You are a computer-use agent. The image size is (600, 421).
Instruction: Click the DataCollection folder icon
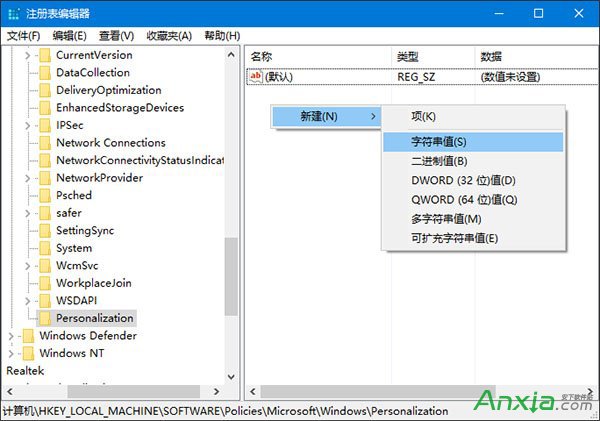(x=45, y=73)
